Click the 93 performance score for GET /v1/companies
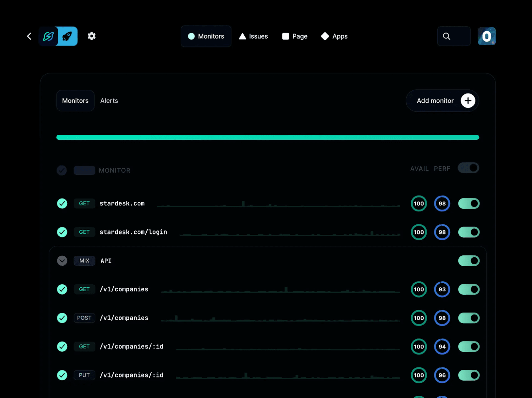532x398 pixels. (442, 289)
